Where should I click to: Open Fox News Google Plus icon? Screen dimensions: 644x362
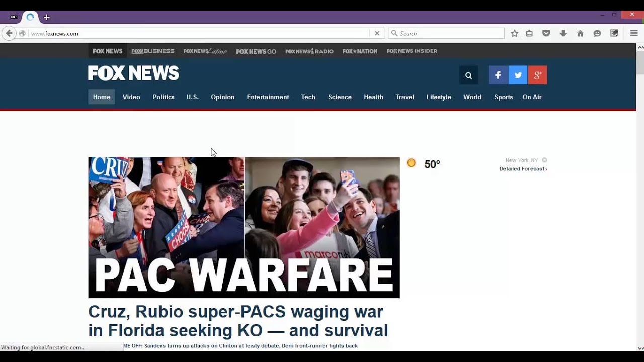[538, 75]
